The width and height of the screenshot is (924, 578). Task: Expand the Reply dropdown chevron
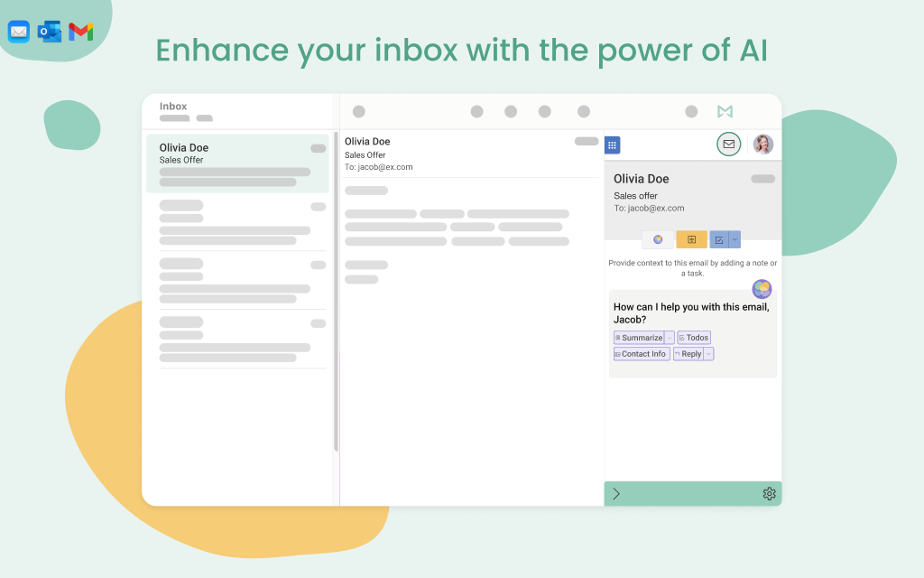(709, 354)
